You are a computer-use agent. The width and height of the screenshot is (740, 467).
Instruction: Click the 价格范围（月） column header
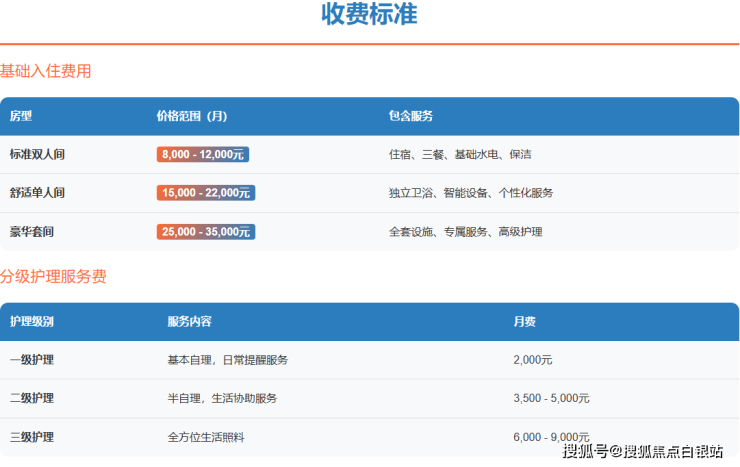tap(192, 116)
